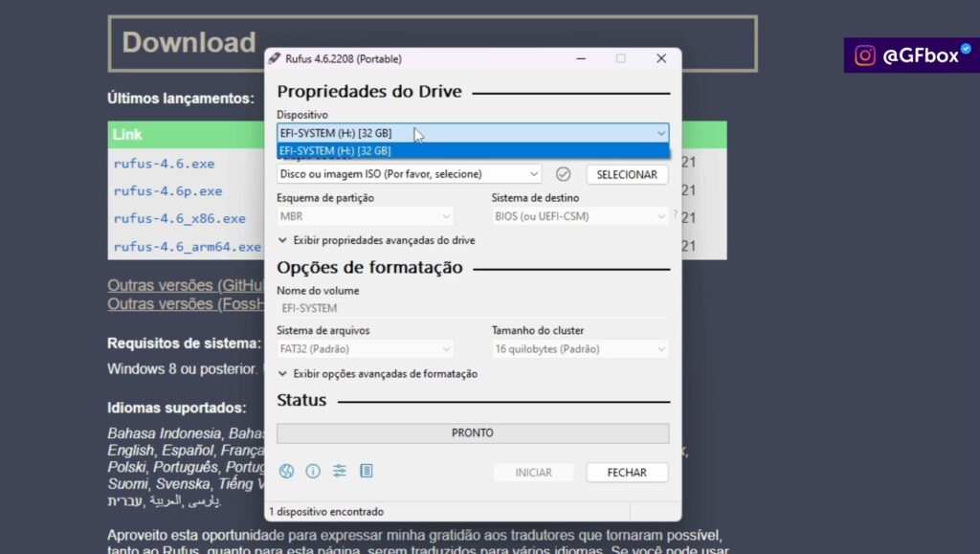The image size is (980, 554).
Task: Click the Instagram logo next to @GFbox
Action: tap(865, 55)
